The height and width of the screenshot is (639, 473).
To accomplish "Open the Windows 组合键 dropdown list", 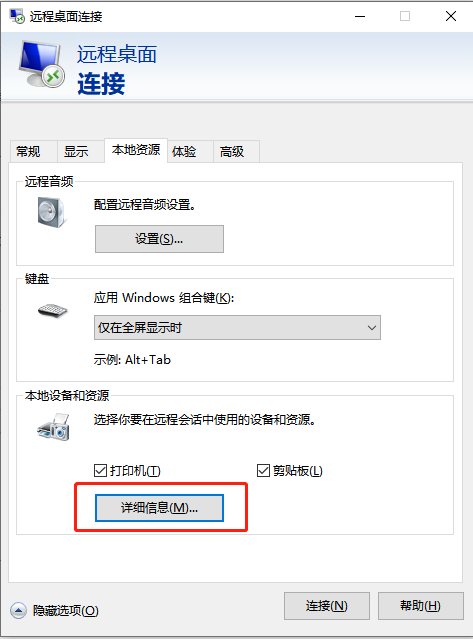I will [237, 327].
